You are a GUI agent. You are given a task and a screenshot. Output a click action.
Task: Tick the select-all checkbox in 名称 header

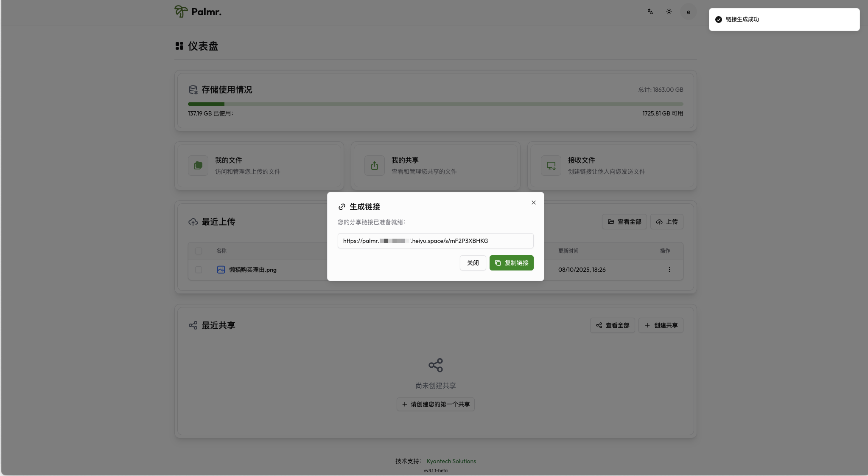pos(199,251)
